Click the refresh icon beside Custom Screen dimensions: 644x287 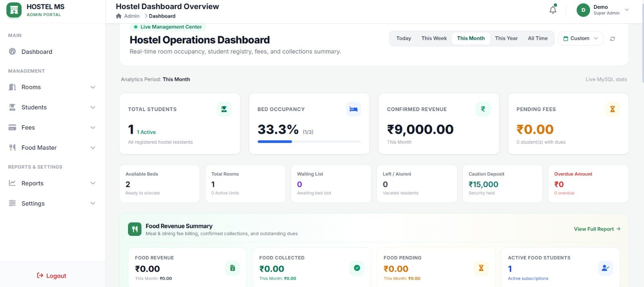[x=612, y=39]
